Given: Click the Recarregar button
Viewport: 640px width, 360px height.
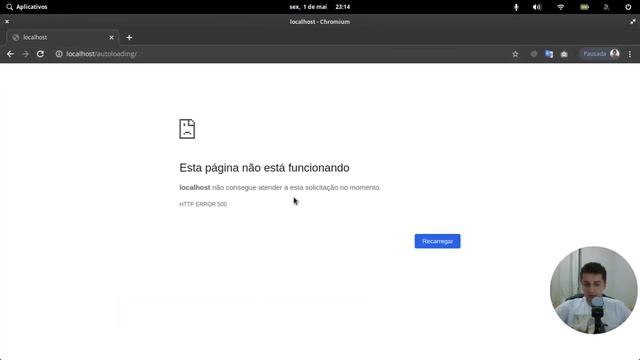Looking at the screenshot, I should pos(438,241).
